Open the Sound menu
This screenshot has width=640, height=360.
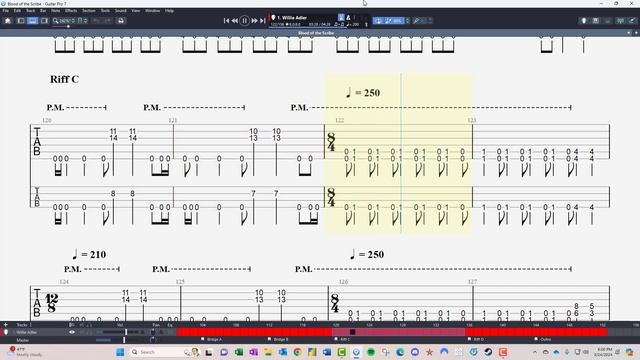pyautogui.click(x=120, y=11)
